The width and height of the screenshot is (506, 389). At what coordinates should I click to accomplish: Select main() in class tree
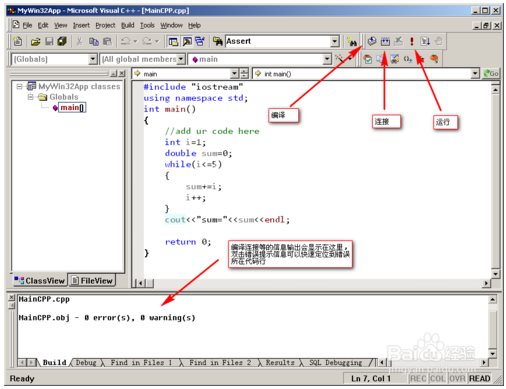[x=72, y=108]
